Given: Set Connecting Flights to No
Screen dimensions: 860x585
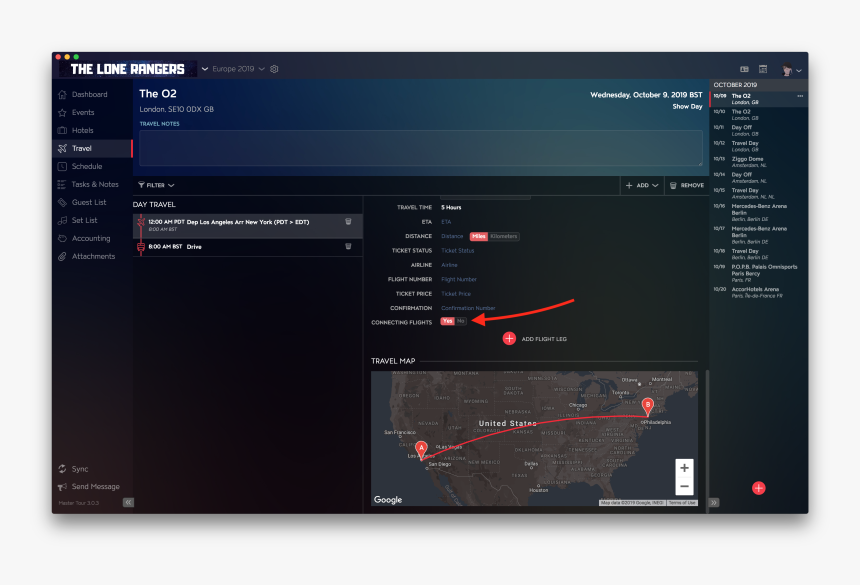Looking at the screenshot, I should coord(461,321).
